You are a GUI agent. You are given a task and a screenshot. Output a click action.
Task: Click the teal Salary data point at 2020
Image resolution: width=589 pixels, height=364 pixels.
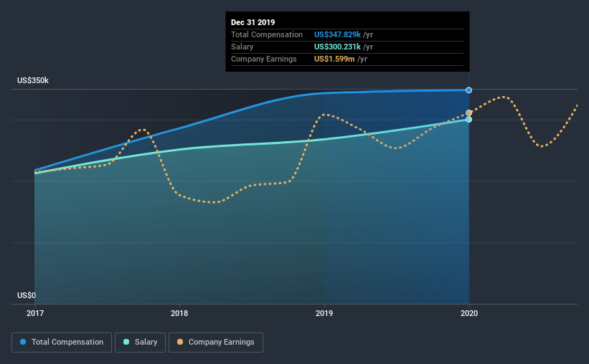468,120
